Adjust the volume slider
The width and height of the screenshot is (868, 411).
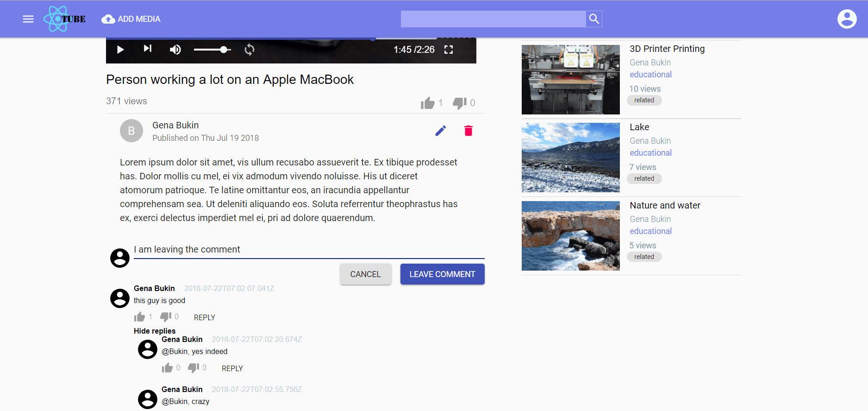(212, 50)
